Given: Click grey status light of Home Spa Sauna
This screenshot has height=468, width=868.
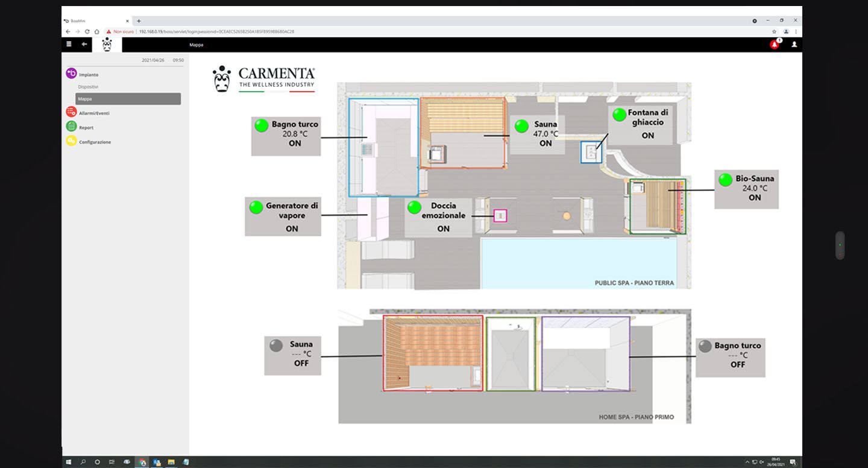Looking at the screenshot, I should [276, 346].
